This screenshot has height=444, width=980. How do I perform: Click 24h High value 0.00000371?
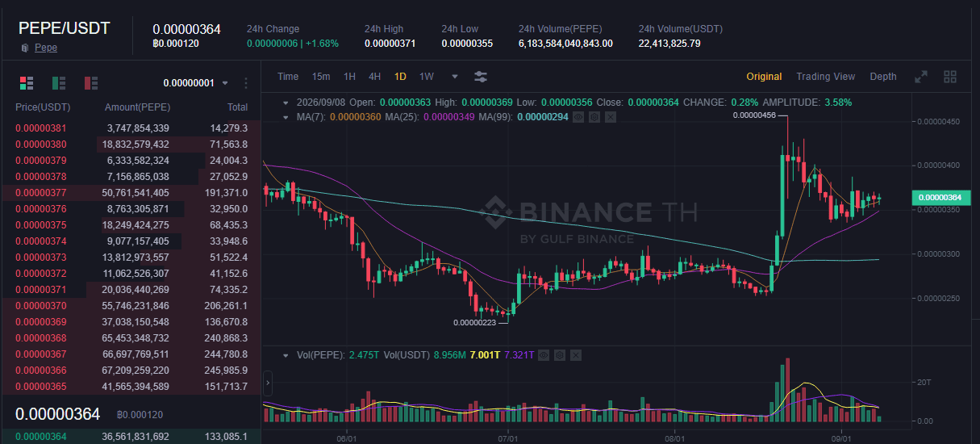coord(390,44)
